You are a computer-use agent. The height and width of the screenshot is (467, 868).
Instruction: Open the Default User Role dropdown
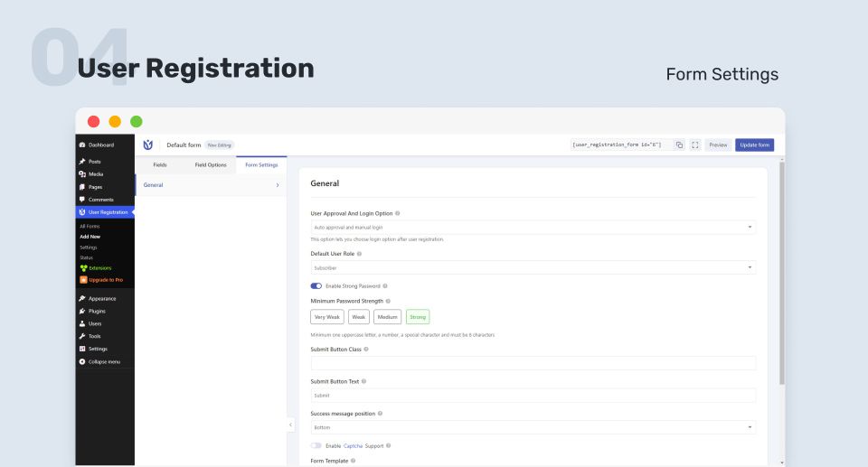tap(533, 268)
